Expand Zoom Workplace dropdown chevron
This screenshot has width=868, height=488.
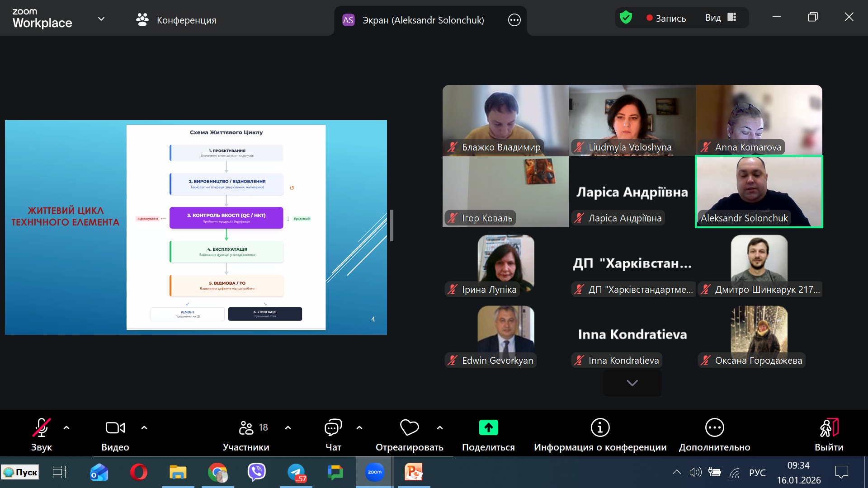click(x=101, y=19)
